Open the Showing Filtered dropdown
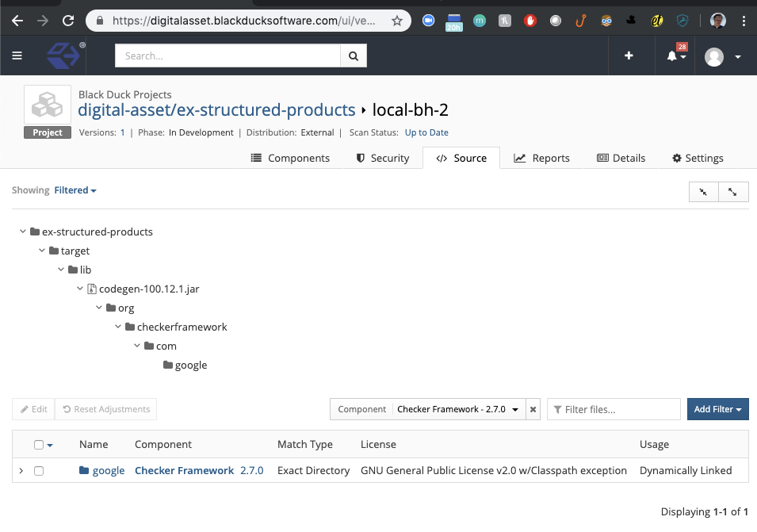This screenshot has height=532, width=757. 75,189
